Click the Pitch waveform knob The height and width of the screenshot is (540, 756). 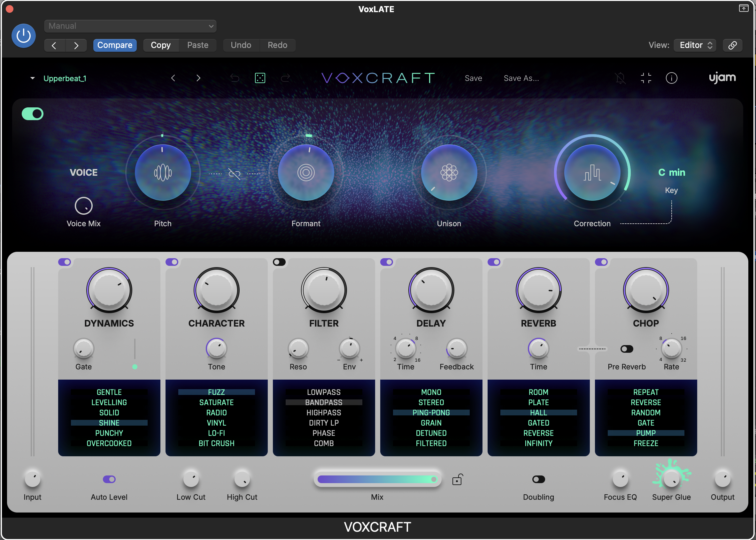(x=163, y=173)
